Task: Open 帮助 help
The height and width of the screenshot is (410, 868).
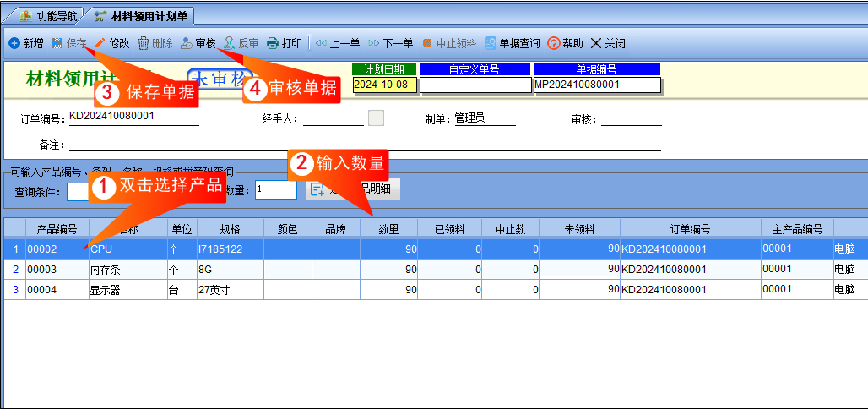Action: (x=565, y=43)
